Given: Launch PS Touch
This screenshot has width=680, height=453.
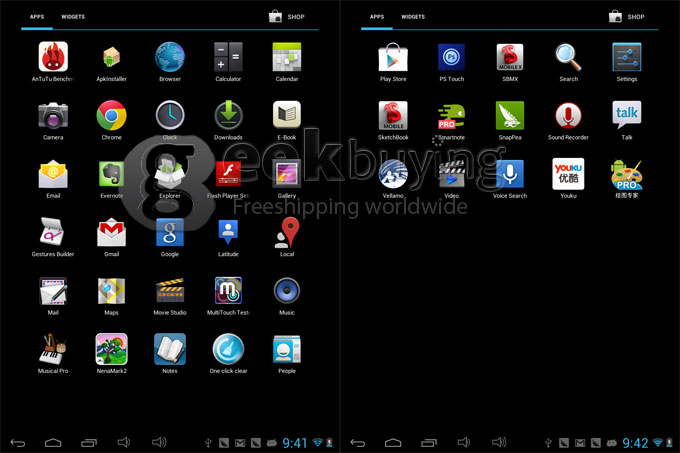Looking at the screenshot, I should click(x=451, y=57).
